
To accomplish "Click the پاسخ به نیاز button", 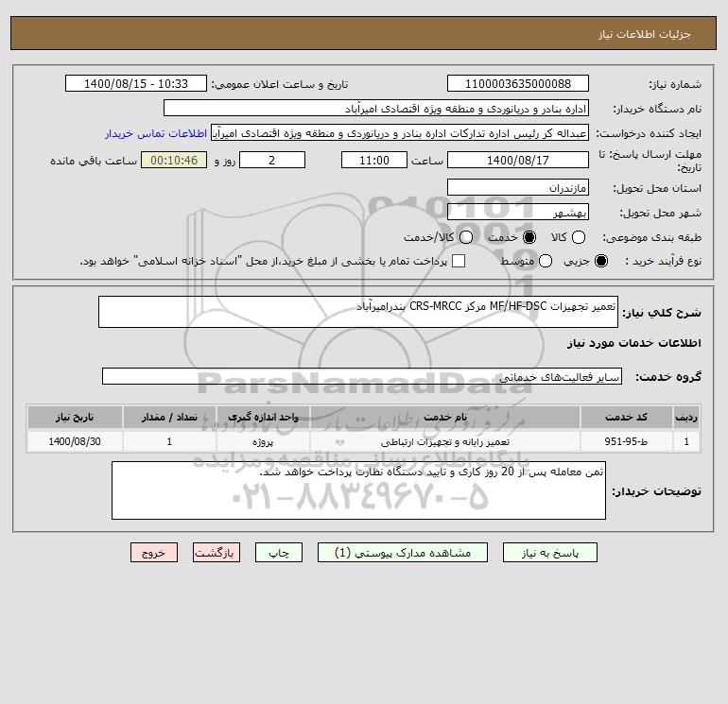I will 549,552.
